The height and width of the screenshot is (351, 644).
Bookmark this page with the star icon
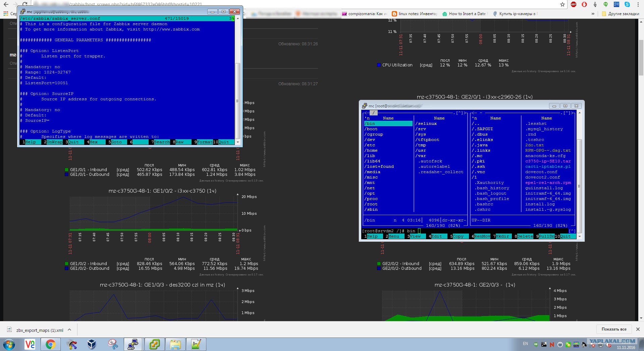coord(562,4)
